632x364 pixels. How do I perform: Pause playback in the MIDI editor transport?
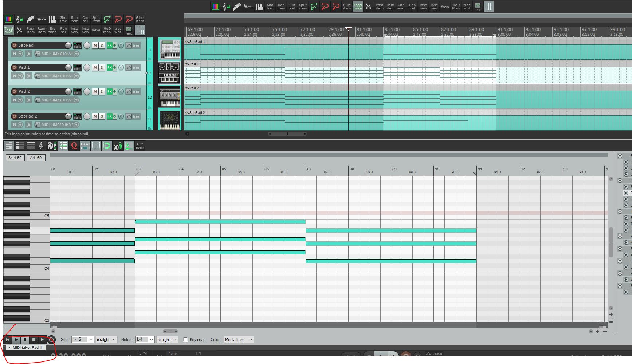tap(25, 340)
